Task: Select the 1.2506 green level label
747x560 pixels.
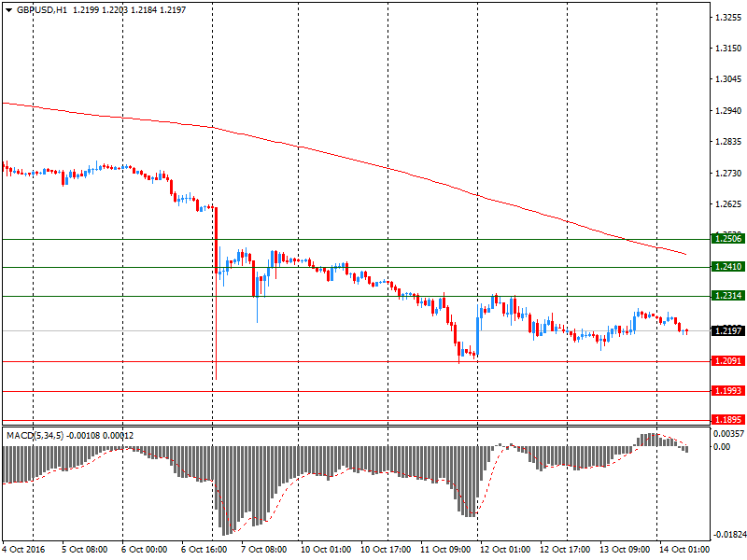Action: [x=728, y=239]
